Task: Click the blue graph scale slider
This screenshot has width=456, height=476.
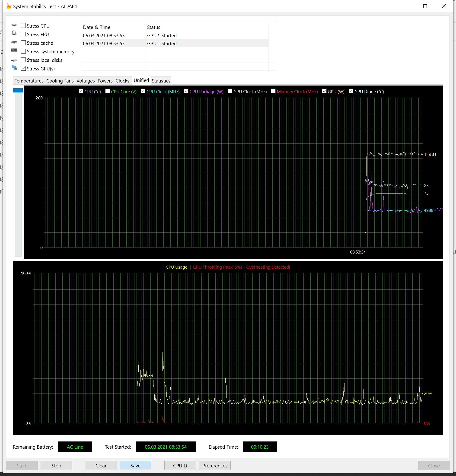Action: point(18,90)
